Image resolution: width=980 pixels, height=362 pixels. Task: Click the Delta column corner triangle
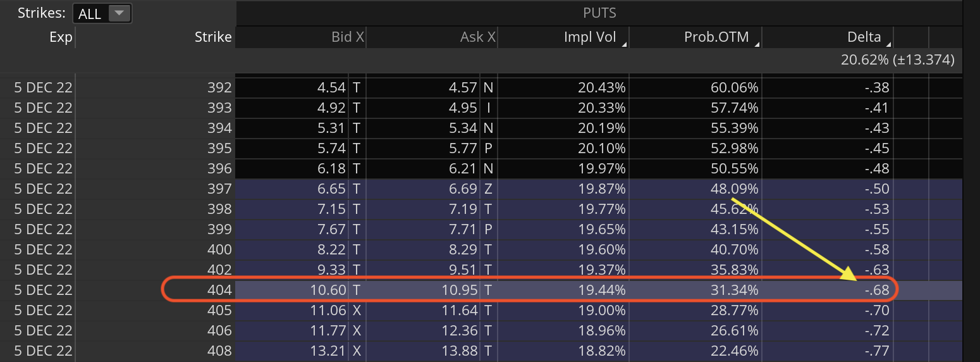click(x=888, y=44)
